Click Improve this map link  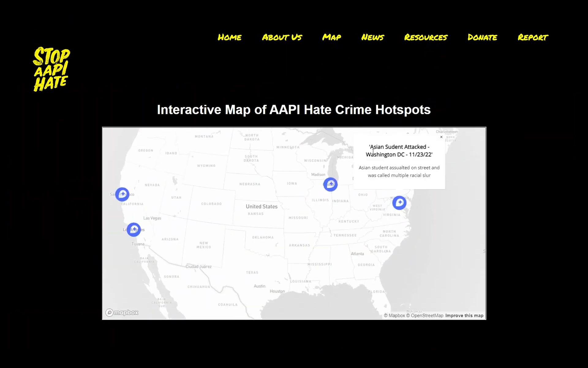(464, 316)
